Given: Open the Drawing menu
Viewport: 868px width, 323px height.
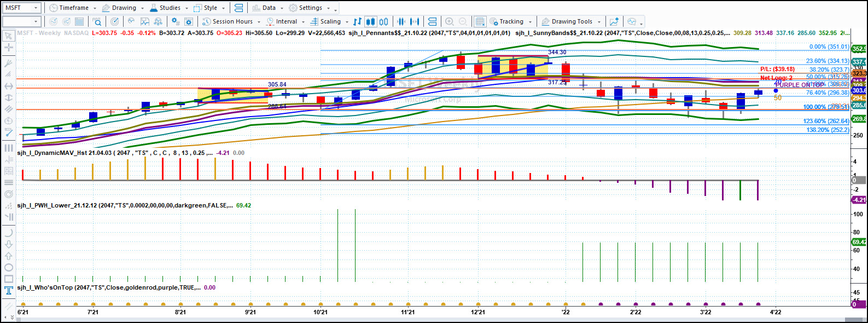Looking at the screenshot, I should [x=123, y=8].
